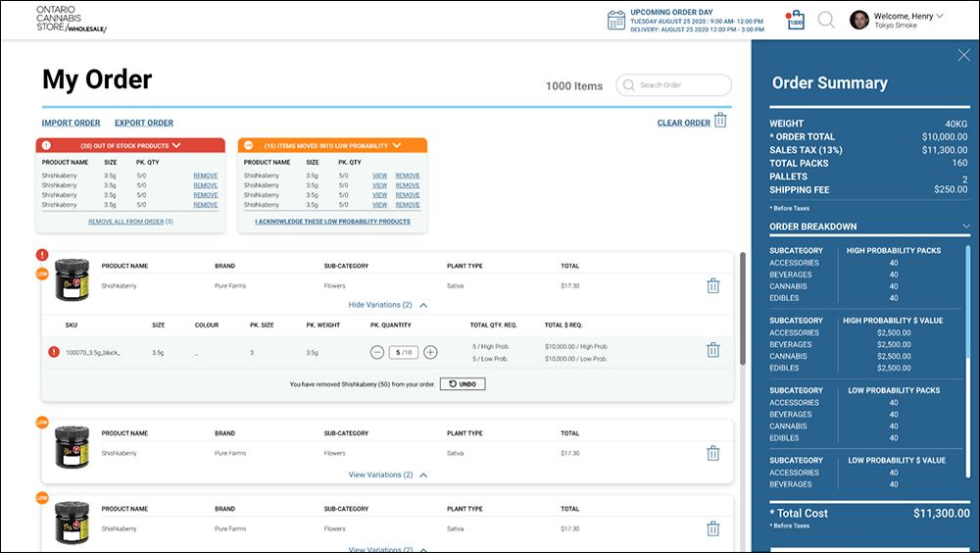Remove the first low probability Shishkaberry item
The image size is (980, 553).
coord(408,176)
